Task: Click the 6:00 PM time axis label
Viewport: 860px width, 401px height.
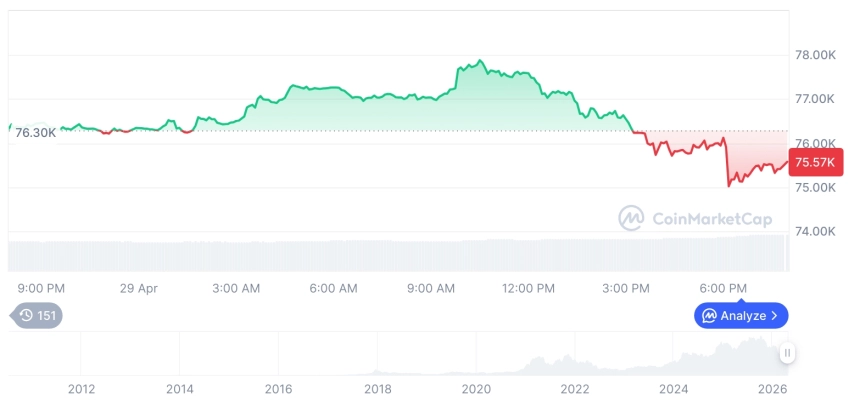Action: [723, 288]
